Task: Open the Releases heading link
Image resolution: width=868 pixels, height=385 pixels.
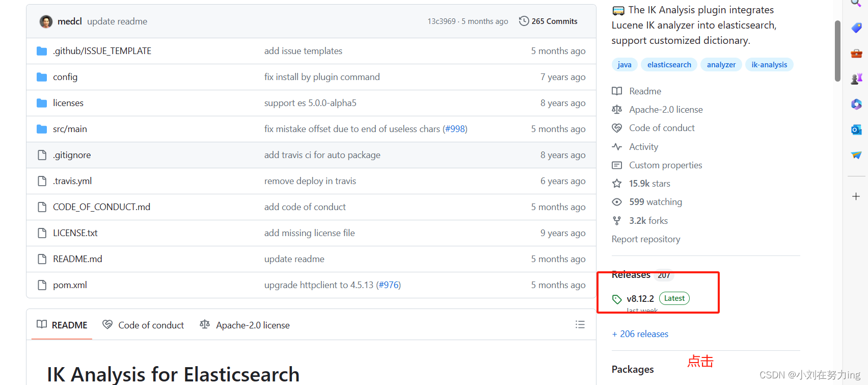Action: [x=631, y=275]
